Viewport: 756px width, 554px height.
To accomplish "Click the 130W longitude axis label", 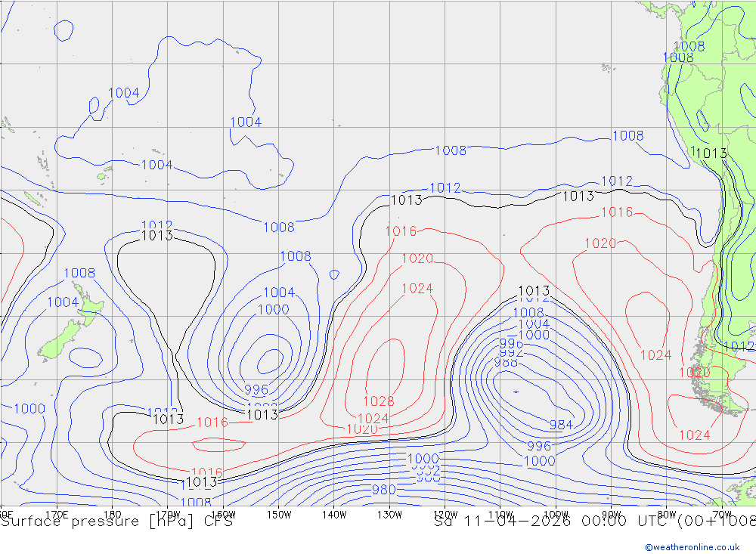I will pyautogui.click(x=389, y=515).
